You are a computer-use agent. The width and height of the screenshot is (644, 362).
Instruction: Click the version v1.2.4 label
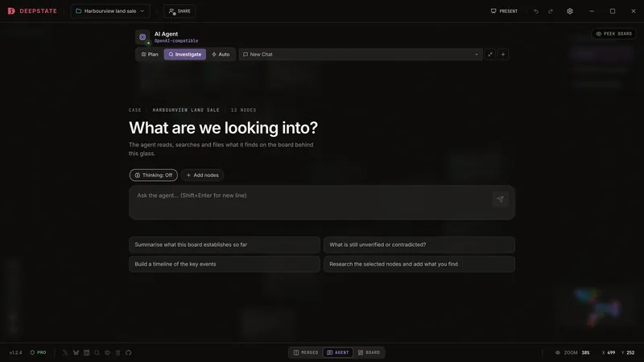pyautogui.click(x=15, y=352)
